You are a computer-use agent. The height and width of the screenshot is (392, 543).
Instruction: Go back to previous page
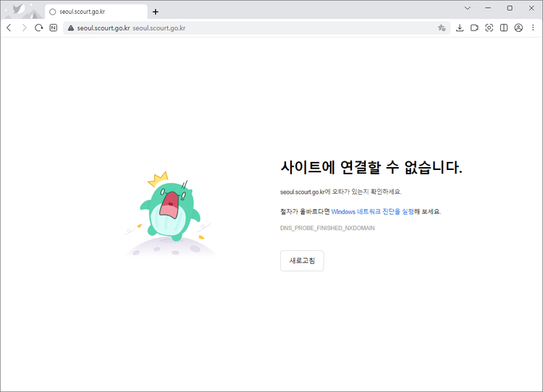coord(9,28)
